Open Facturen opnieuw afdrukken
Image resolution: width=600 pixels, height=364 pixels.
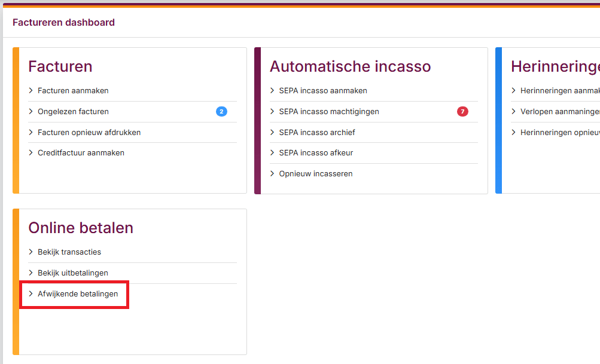[89, 132]
